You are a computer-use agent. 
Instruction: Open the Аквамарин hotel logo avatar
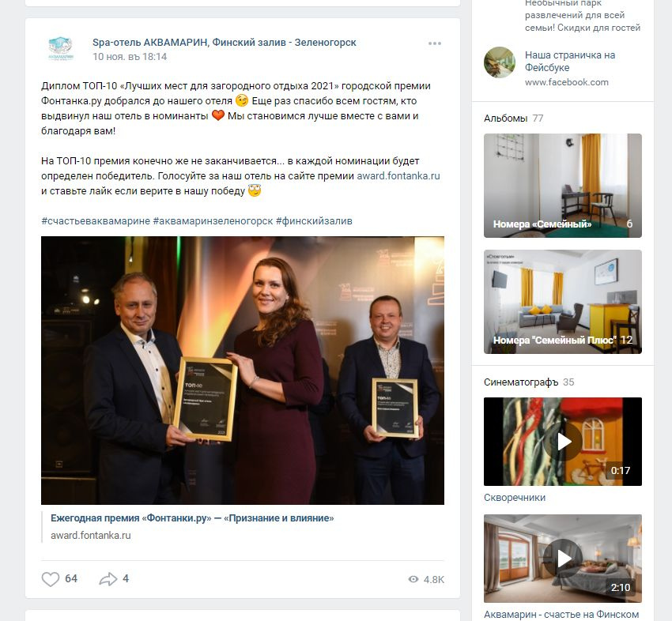pos(60,49)
